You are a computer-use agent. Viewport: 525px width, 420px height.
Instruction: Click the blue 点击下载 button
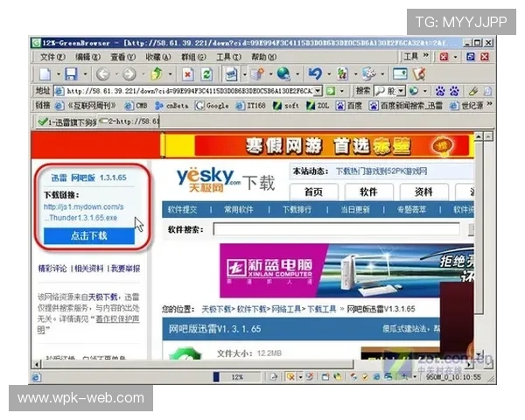pyautogui.click(x=89, y=235)
